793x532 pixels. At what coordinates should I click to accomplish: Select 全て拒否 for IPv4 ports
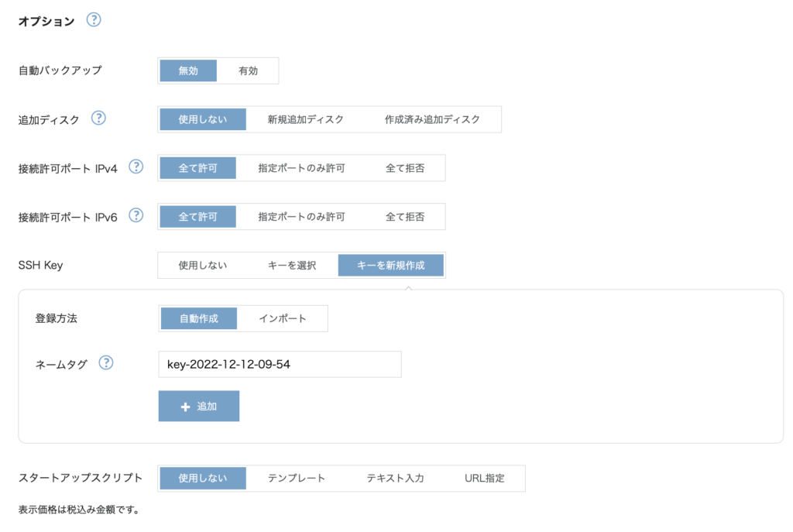tap(405, 168)
